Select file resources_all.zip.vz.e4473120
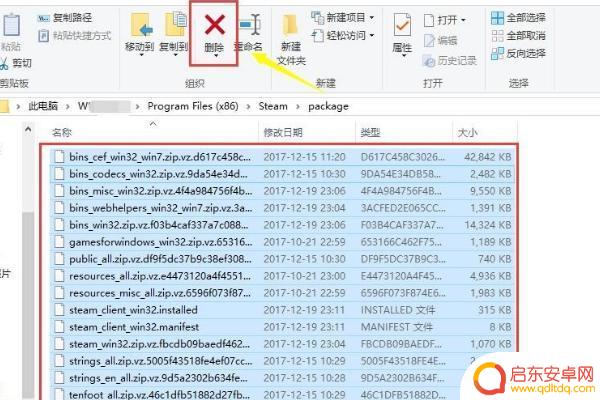Viewport: 600px width, 400px height. pyautogui.click(x=284, y=276)
